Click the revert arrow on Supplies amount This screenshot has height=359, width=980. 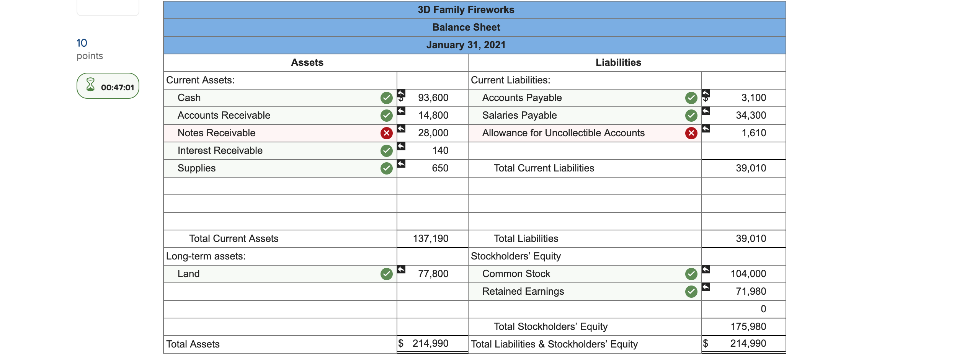(401, 164)
